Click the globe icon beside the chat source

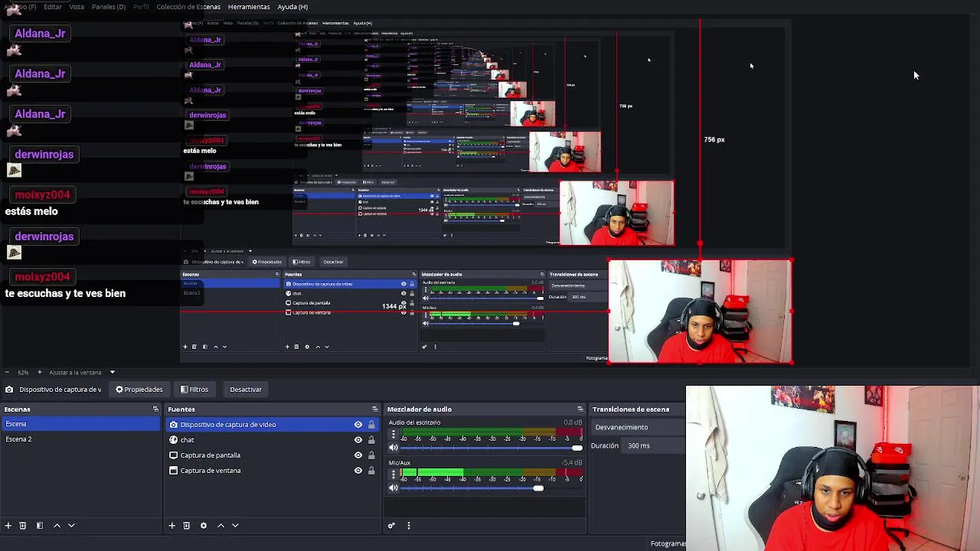tap(174, 440)
